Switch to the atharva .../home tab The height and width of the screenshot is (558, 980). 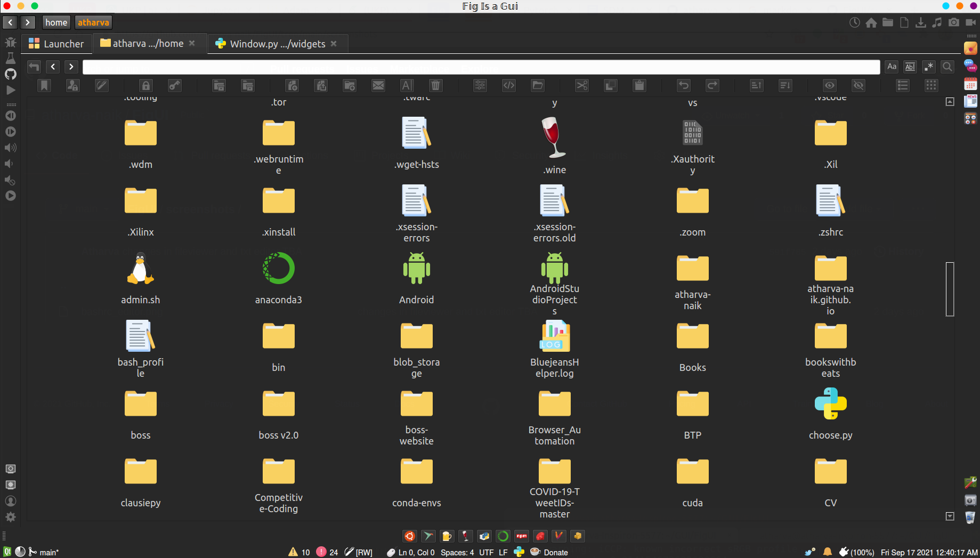(x=149, y=44)
